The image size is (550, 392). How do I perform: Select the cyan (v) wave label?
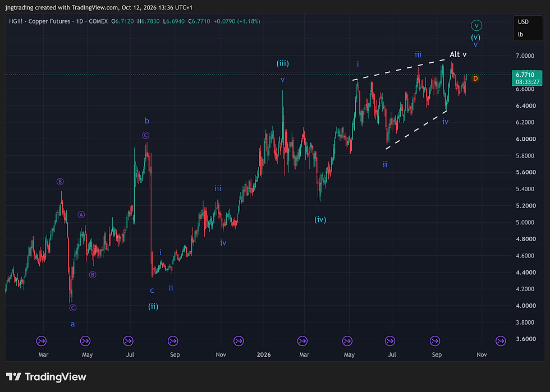pos(476,37)
